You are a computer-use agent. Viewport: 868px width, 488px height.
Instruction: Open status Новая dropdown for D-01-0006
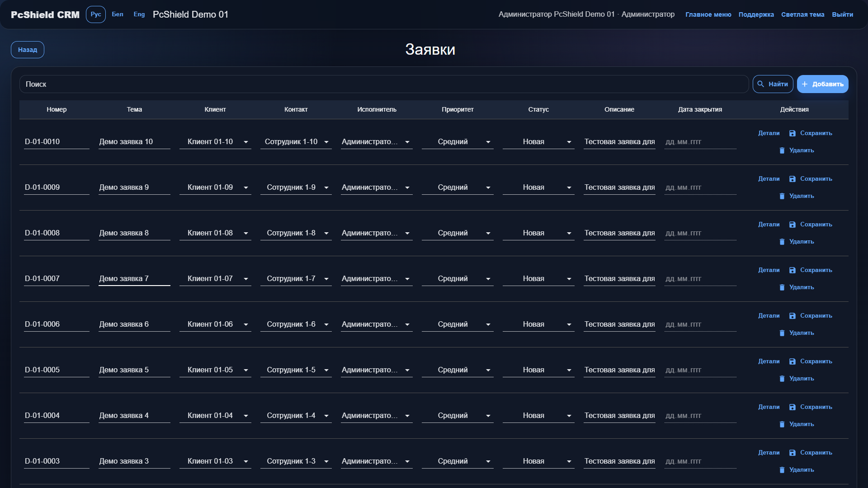pyautogui.click(x=538, y=324)
